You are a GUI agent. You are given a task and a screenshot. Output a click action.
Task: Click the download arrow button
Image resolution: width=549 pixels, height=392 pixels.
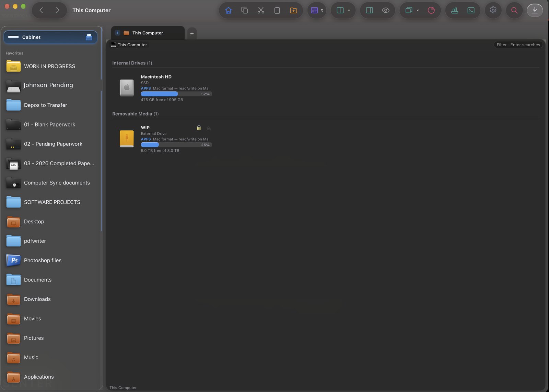(535, 10)
